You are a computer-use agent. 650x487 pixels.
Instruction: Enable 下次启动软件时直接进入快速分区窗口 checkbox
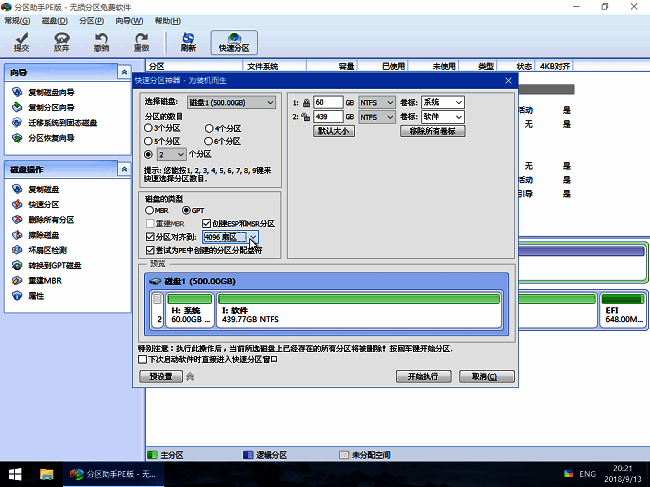[x=143, y=358]
